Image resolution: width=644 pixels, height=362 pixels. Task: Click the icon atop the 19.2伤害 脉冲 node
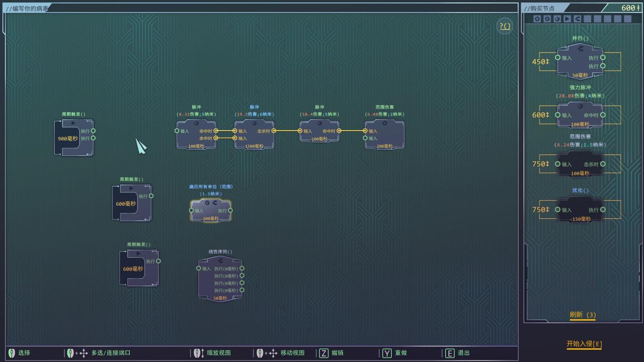tap(254, 123)
